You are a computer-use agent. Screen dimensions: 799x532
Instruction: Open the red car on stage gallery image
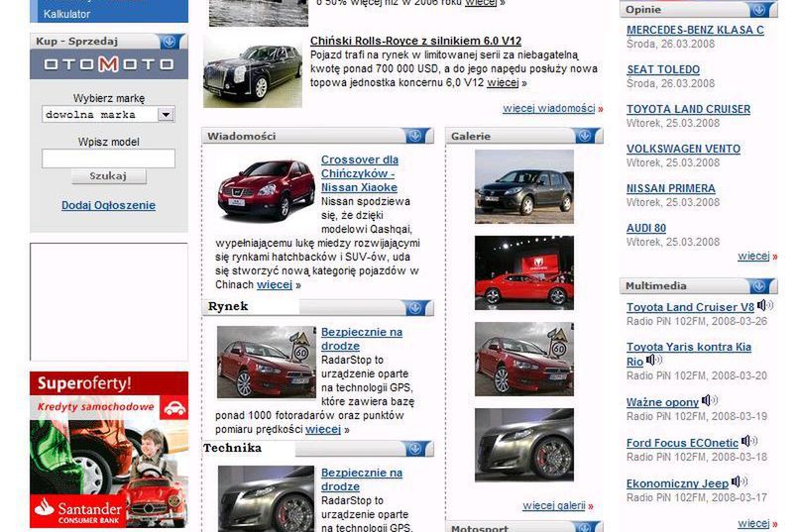tap(524, 272)
